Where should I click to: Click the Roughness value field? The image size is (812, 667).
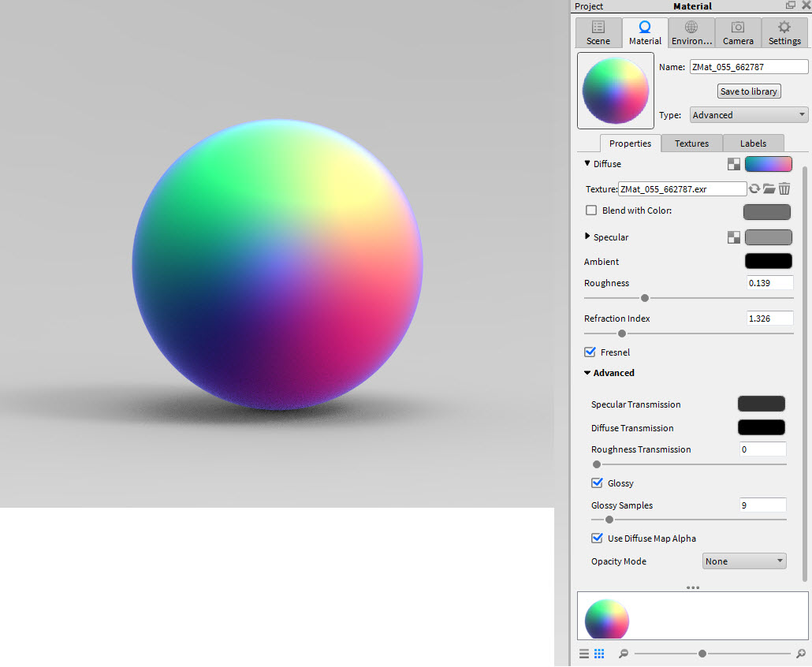click(770, 283)
